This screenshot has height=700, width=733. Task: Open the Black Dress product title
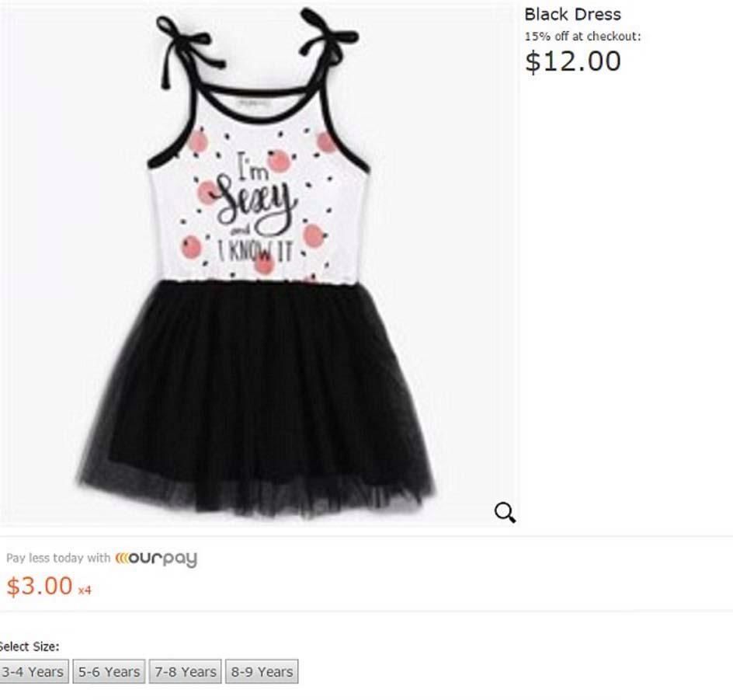point(573,15)
